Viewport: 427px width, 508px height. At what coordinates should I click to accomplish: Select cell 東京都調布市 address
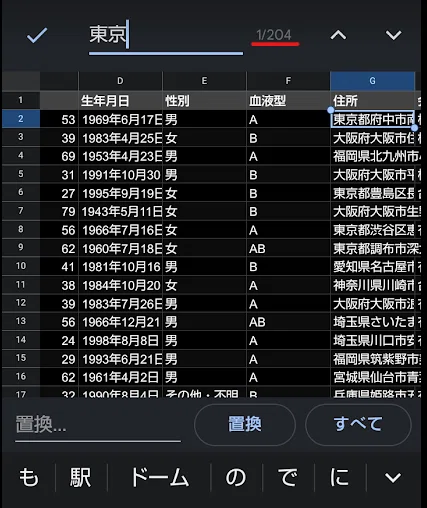click(373, 249)
